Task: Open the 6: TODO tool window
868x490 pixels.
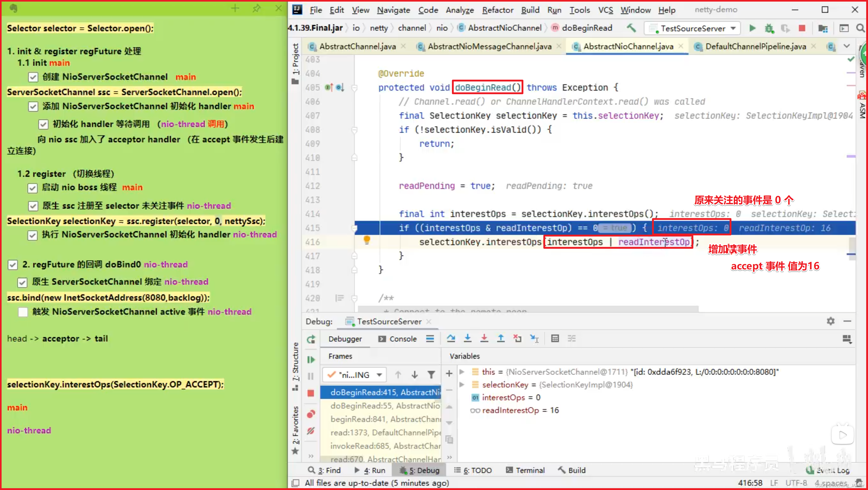Action: (473, 470)
